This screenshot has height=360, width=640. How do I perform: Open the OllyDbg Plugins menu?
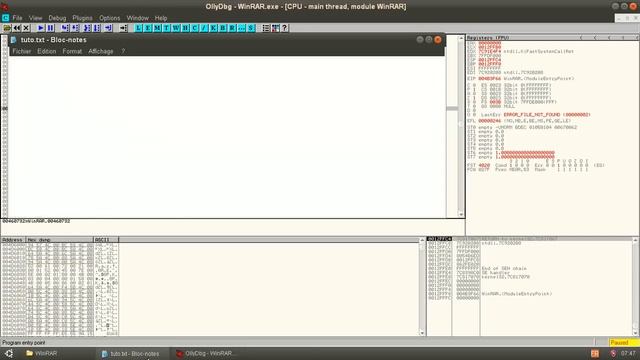click(82, 18)
